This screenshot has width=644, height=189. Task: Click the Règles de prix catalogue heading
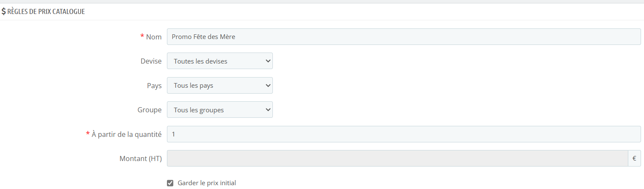coord(46,12)
